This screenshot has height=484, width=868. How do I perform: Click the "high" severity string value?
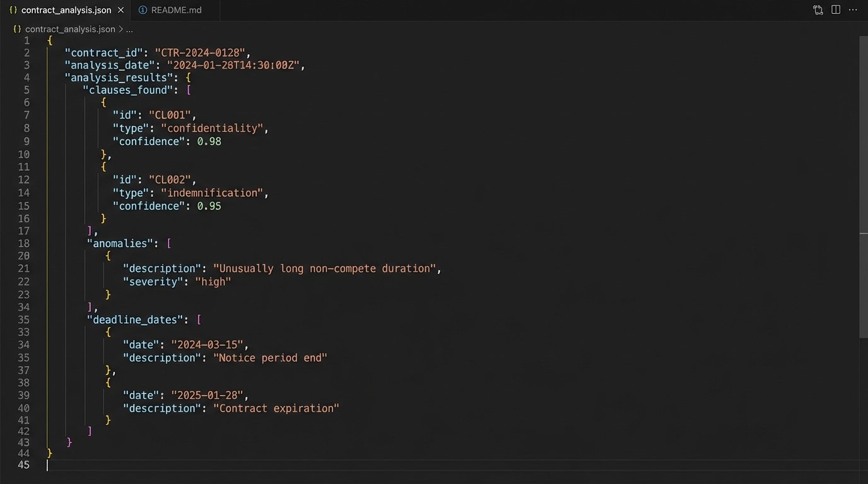[213, 281]
